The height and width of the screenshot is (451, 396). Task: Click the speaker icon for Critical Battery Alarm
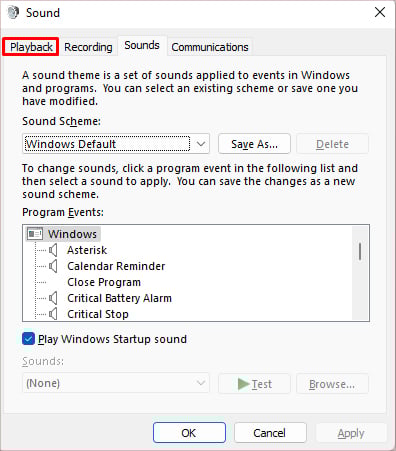(x=53, y=298)
